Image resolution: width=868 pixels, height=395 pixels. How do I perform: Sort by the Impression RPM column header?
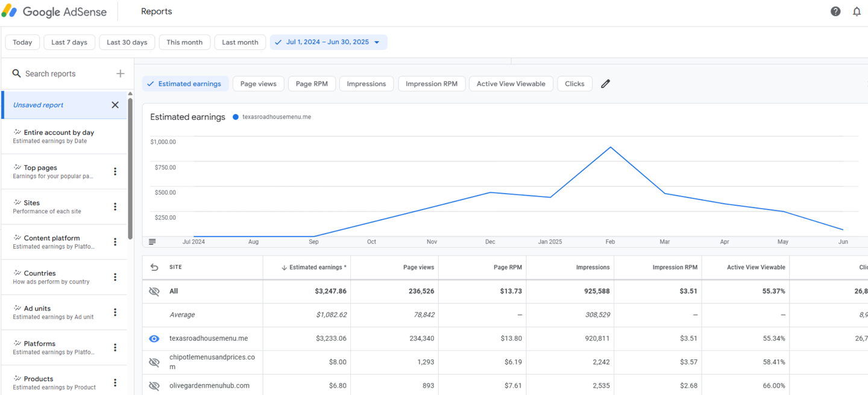click(675, 267)
